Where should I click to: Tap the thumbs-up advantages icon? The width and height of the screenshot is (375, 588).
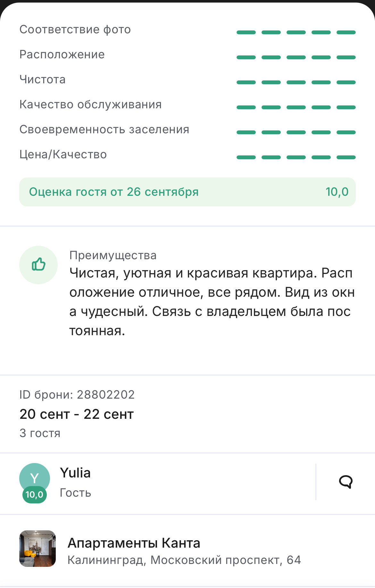38,265
